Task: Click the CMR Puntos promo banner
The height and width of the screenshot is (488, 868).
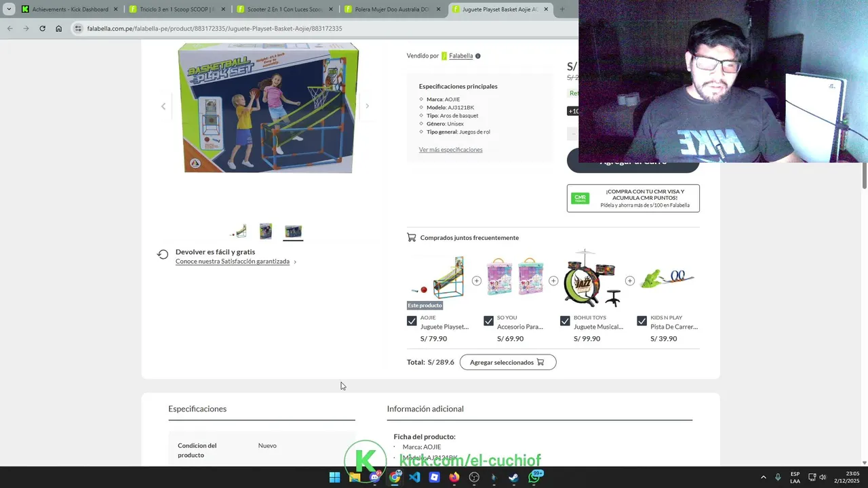Action: click(x=633, y=198)
